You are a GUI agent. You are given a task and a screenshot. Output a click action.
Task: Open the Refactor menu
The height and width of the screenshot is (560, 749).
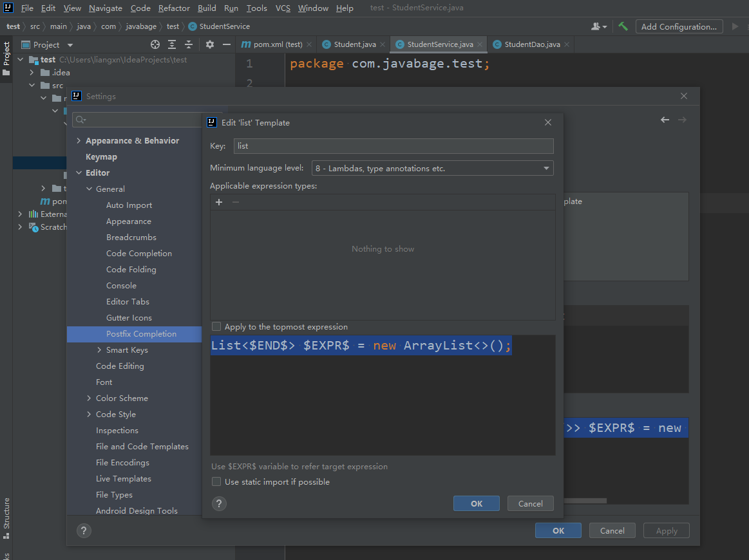coord(174,8)
